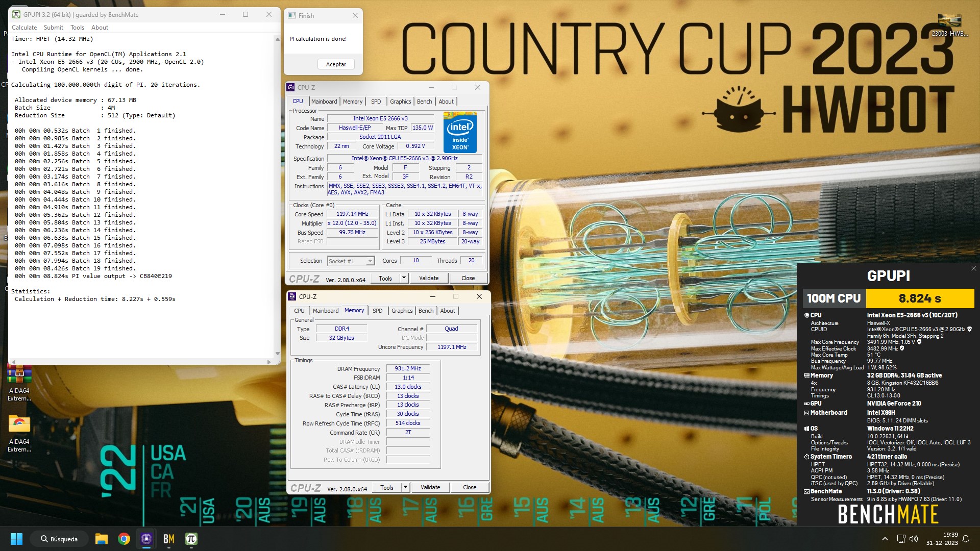This screenshot has height=551, width=980.
Task: Open the Windows Start menu
Action: tap(16, 539)
